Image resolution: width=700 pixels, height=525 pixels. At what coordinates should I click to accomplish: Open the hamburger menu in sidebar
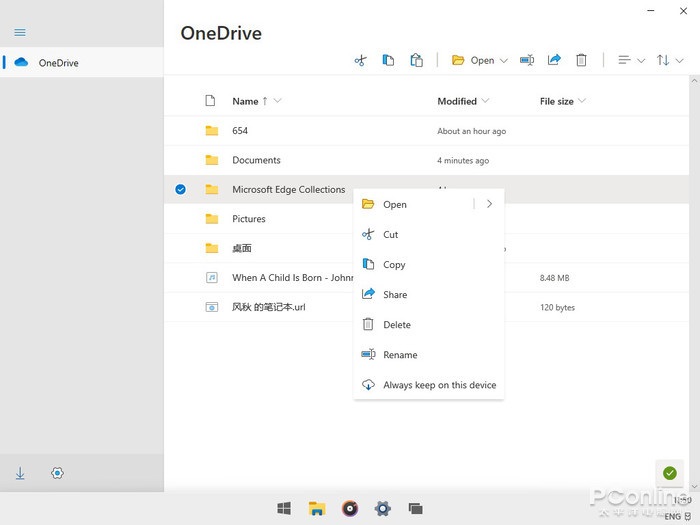pyautogui.click(x=19, y=32)
